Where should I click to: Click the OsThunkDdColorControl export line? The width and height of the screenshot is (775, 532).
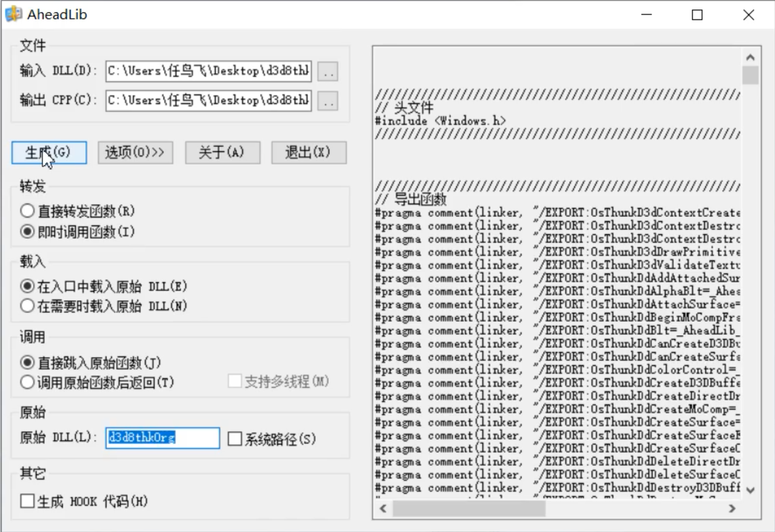coord(557,370)
